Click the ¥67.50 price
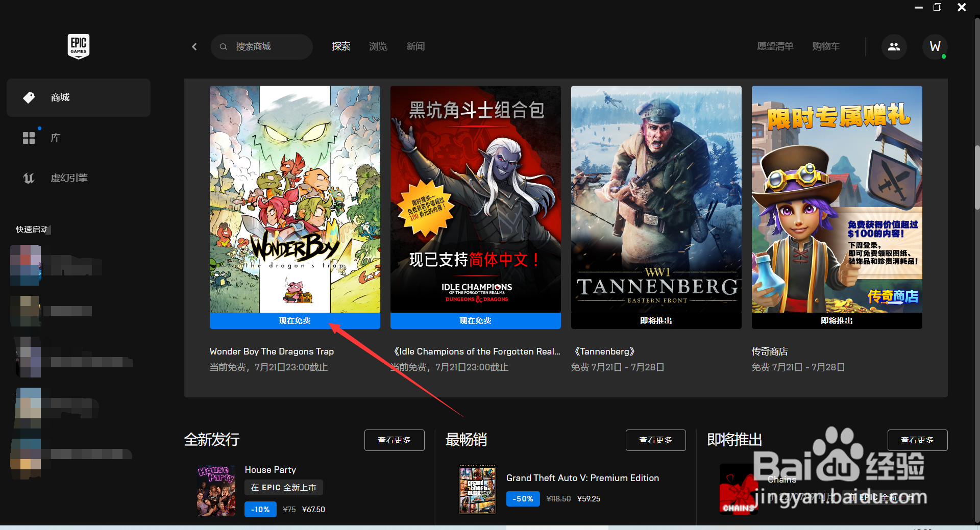The height and width of the screenshot is (530, 980). pyautogui.click(x=313, y=510)
